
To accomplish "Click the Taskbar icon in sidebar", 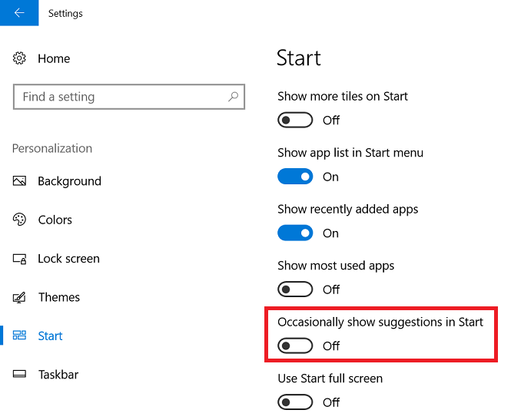I will [19, 374].
